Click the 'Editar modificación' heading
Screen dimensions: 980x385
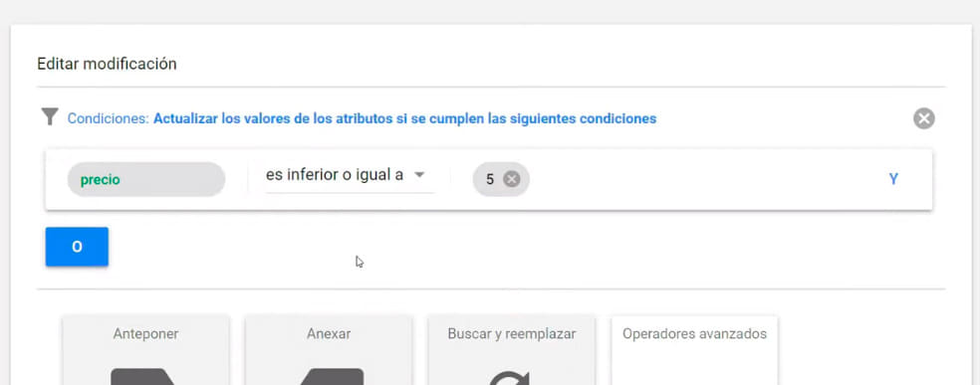[107, 64]
